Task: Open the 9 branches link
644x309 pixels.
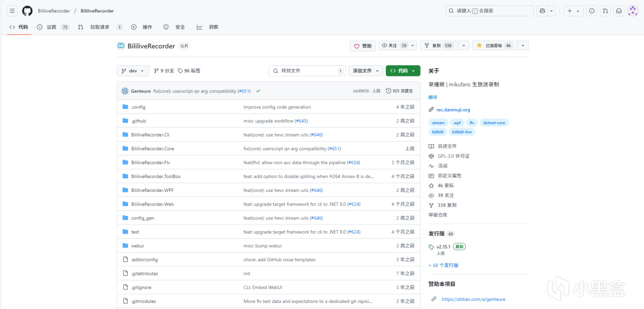Action: coord(164,71)
